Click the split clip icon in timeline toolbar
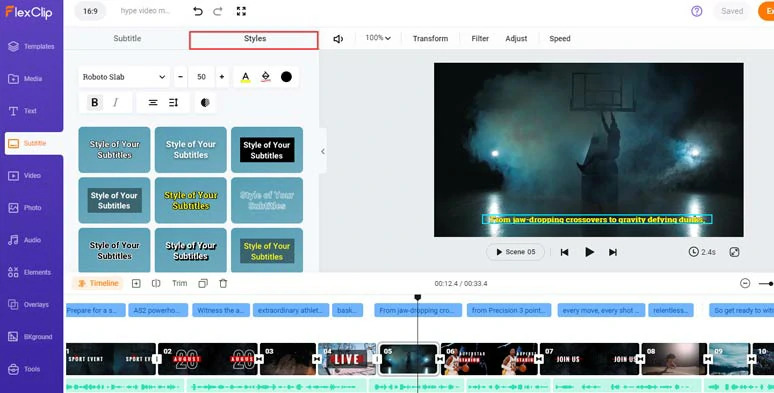774x393 pixels. tap(156, 283)
